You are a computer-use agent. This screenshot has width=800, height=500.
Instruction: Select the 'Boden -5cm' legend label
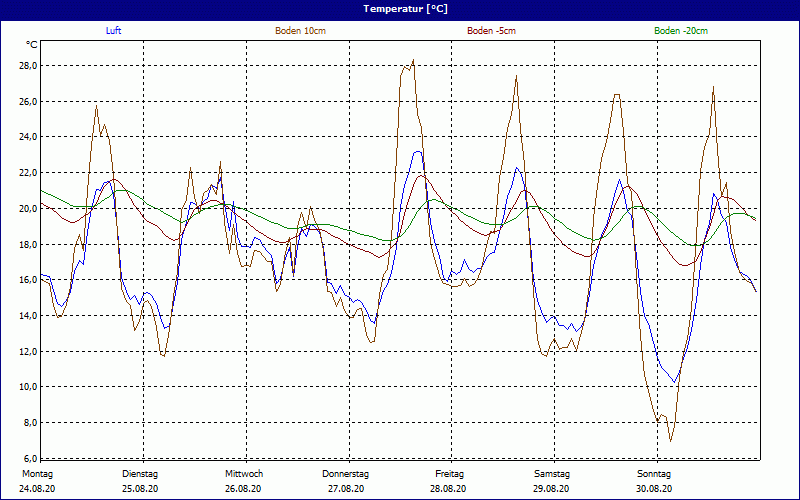tap(491, 31)
